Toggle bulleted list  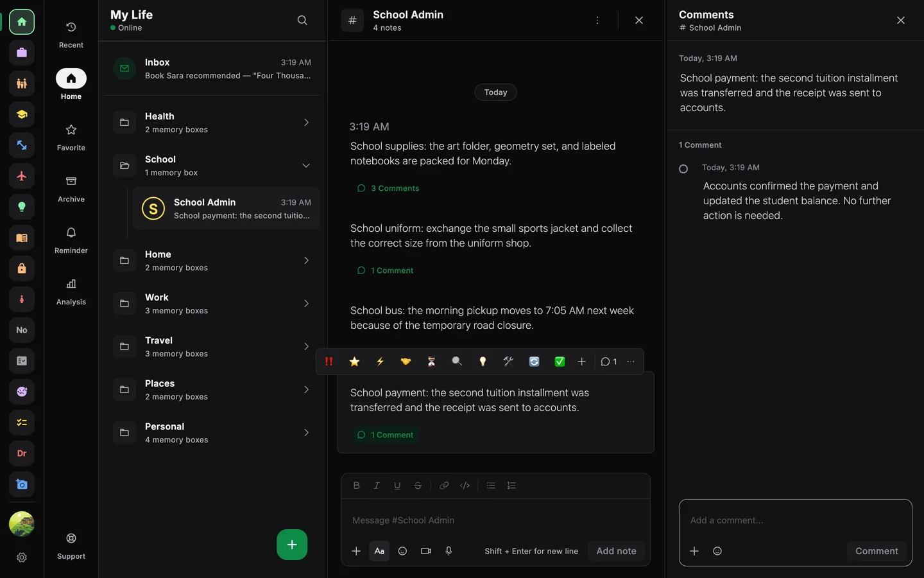click(x=491, y=486)
